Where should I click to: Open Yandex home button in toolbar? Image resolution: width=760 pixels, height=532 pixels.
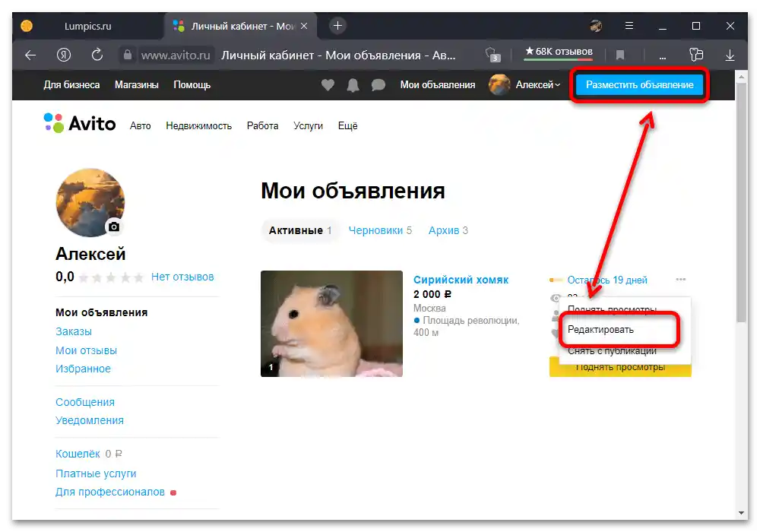(64, 55)
